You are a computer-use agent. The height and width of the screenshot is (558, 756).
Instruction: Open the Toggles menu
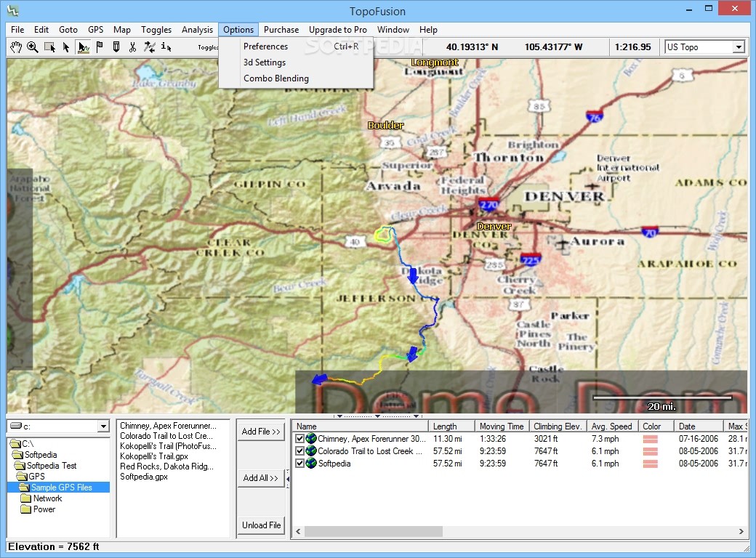pos(156,30)
